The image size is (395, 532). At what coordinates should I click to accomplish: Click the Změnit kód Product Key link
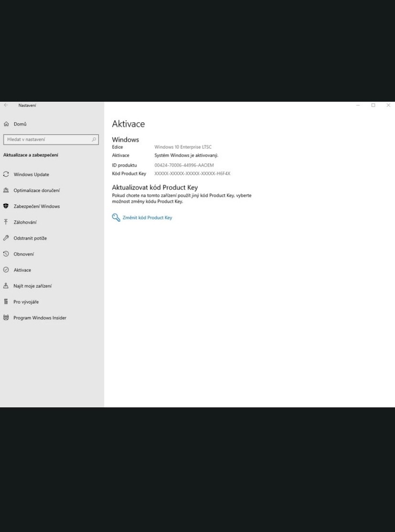point(147,218)
